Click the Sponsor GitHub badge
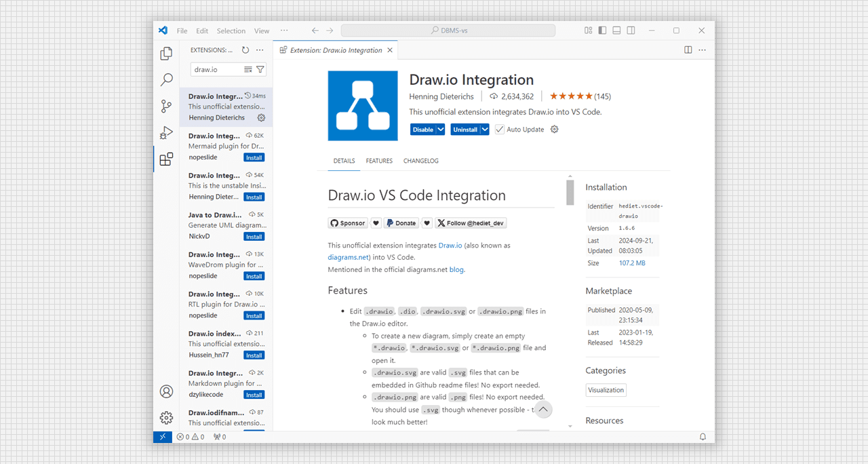This screenshot has width=868, height=464. [348, 223]
